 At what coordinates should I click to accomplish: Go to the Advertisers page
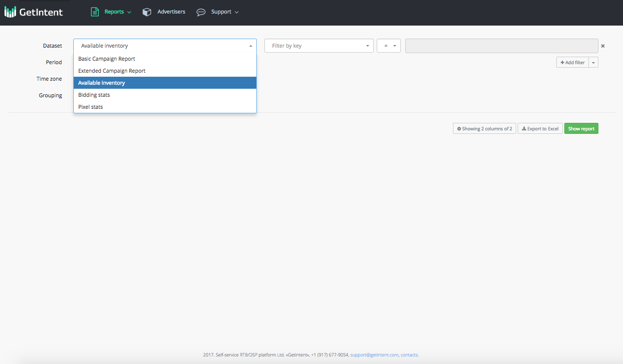click(x=171, y=12)
